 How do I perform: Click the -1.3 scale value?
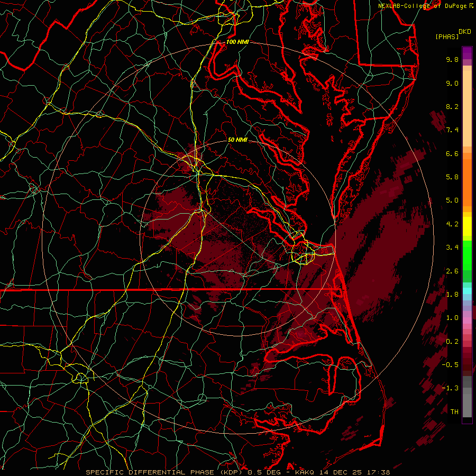pyautogui.click(x=450, y=388)
